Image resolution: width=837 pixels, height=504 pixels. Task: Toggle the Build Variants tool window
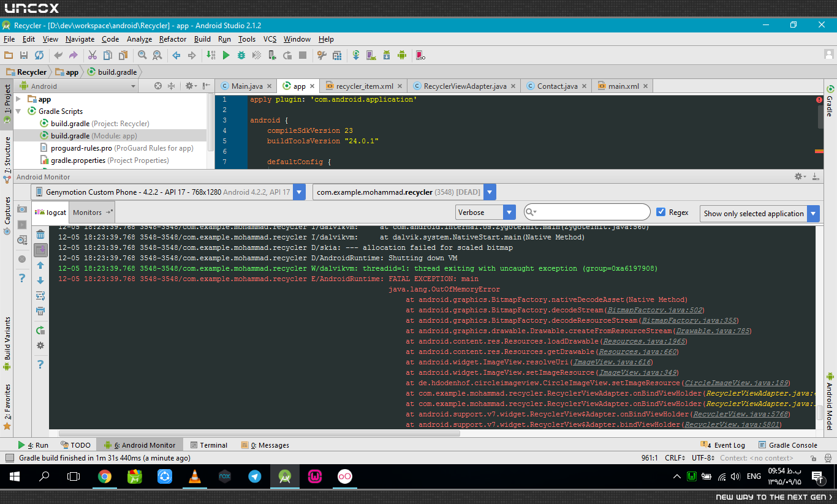[7, 343]
